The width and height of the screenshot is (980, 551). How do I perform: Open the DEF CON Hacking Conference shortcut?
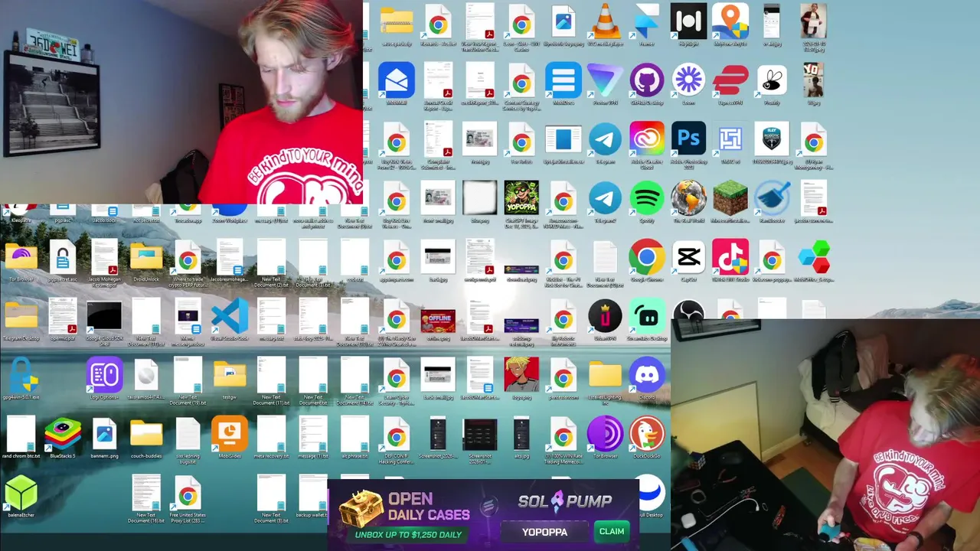(x=396, y=435)
